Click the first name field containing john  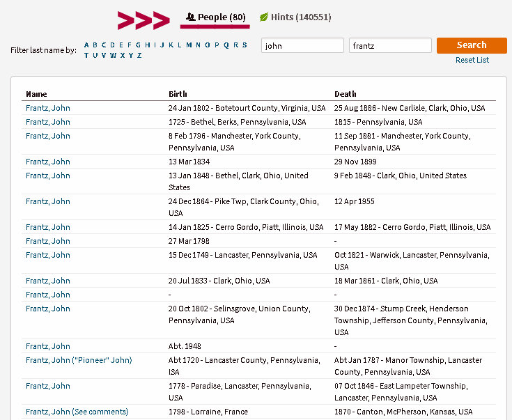pyautogui.click(x=302, y=45)
